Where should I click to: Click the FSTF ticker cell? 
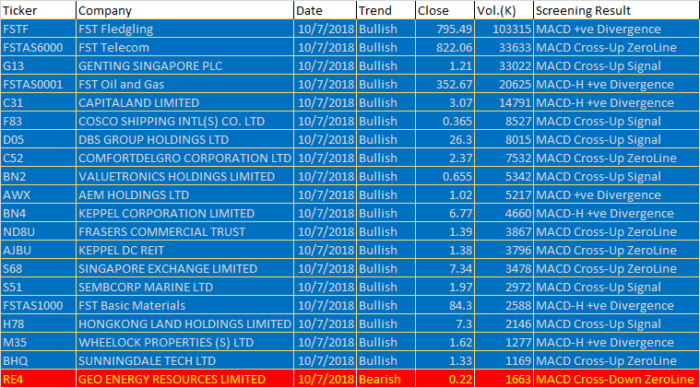(38, 29)
